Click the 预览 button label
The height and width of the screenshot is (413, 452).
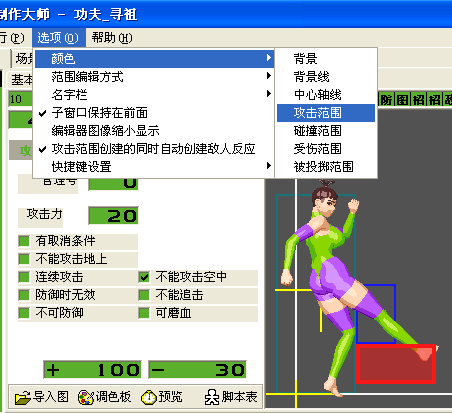tap(170, 397)
